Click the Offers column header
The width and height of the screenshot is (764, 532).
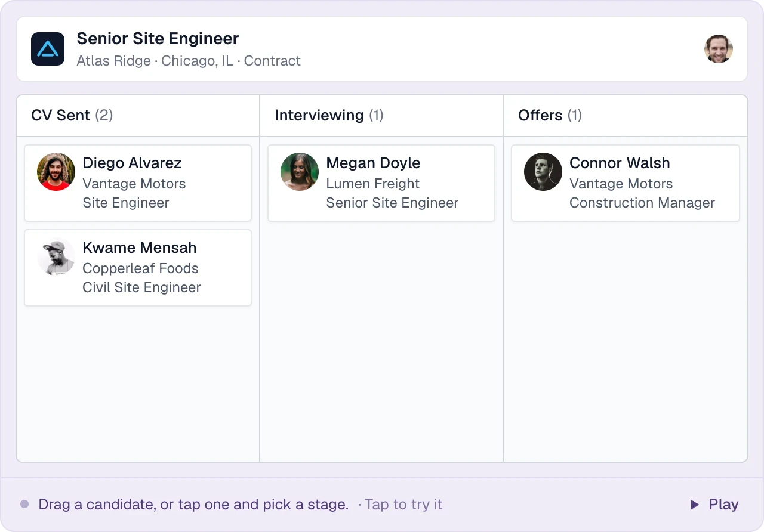[625, 115]
